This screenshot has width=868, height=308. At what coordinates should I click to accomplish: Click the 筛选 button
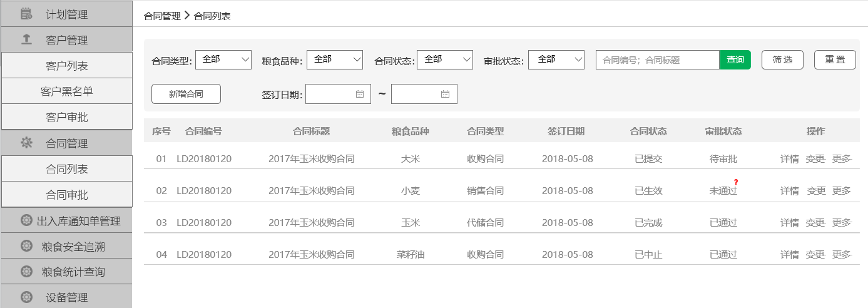click(782, 59)
